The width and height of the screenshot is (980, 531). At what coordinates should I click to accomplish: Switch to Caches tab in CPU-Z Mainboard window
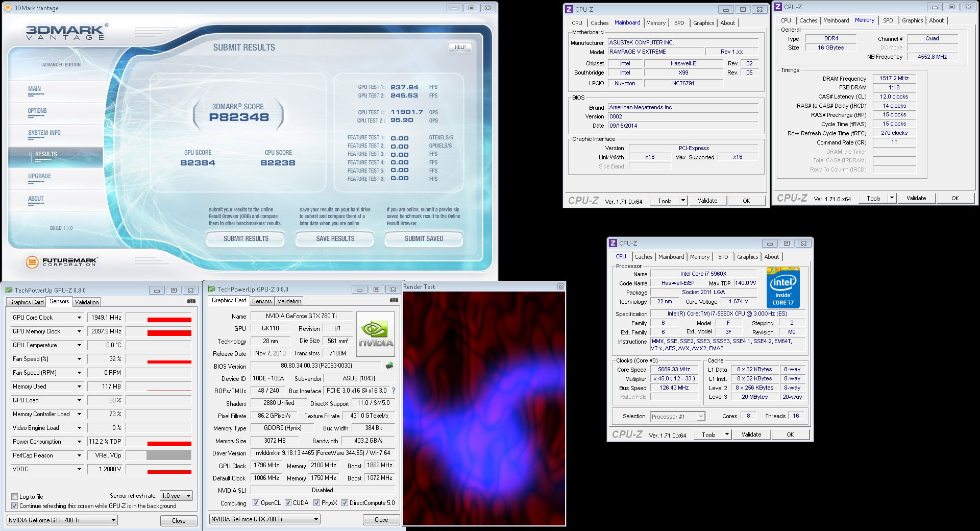599,23
